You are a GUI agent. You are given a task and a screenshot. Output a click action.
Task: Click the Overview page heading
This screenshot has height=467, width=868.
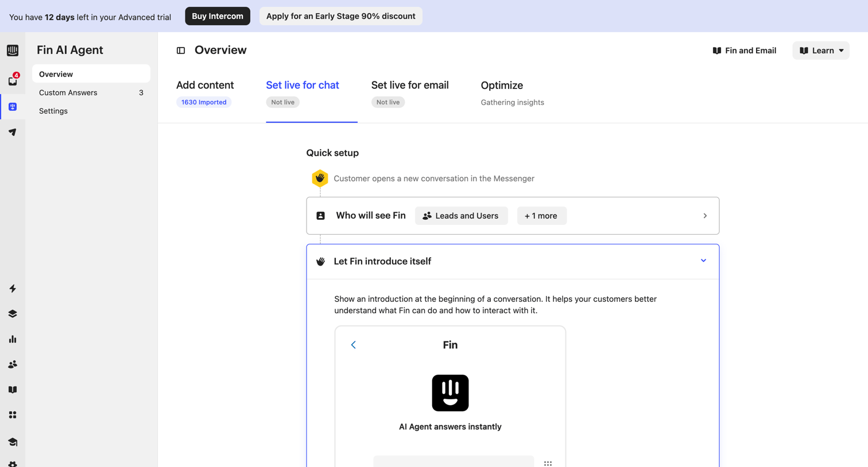pyautogui.click(x=220, y=50)
